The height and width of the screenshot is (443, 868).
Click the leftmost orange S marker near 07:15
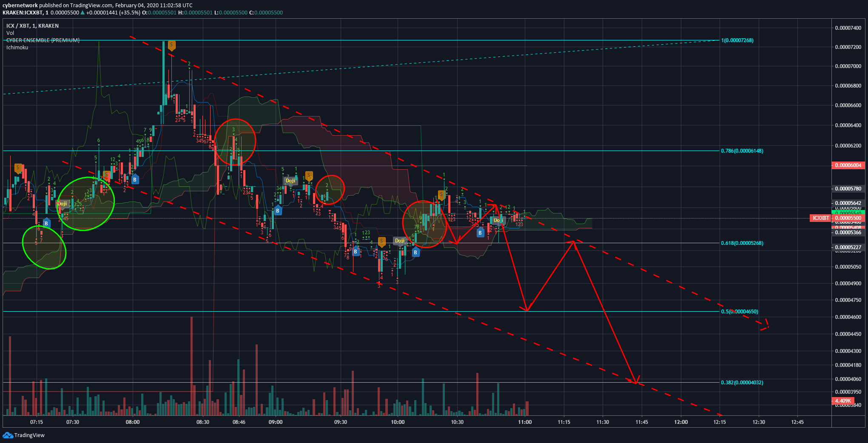[18, 168]
